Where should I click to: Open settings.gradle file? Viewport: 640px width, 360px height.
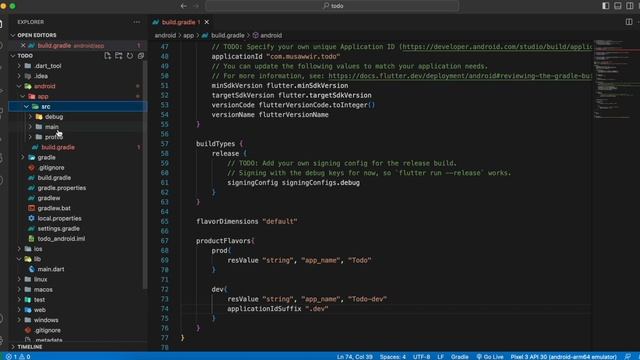[58, 229]
